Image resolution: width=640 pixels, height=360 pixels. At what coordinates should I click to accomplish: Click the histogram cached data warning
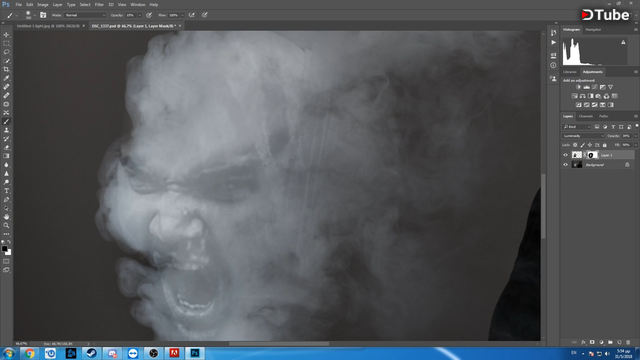623,42
